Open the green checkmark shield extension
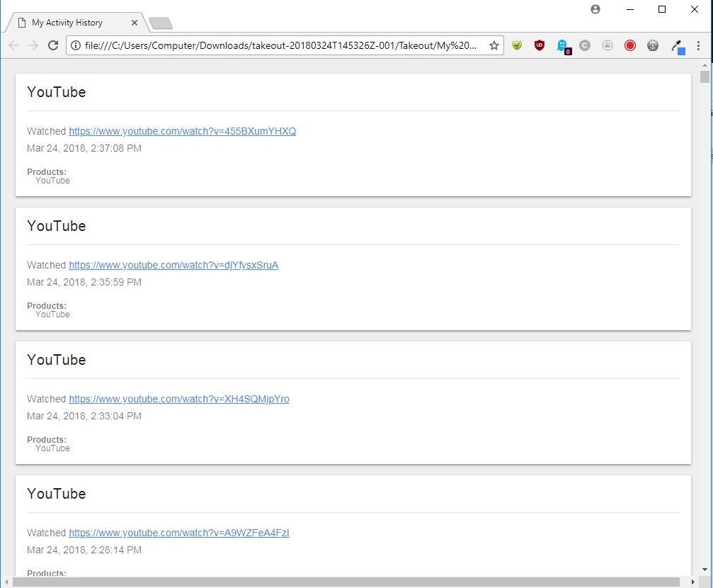This screenshot has width=713, height=588. pos(517,45)
